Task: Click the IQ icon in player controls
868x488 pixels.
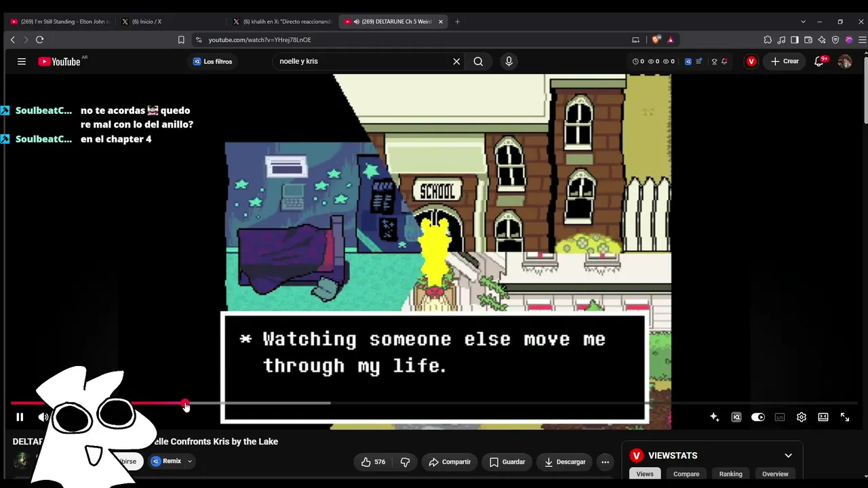Action: click(736, 417)
